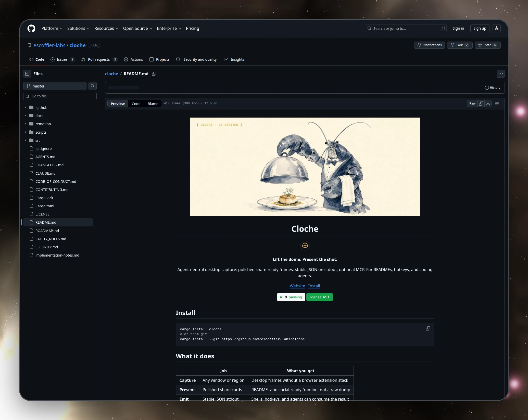Open the appearance settings icon
Image resolution: width=528 pixels, height=420 pixels.
pos(497,28)
